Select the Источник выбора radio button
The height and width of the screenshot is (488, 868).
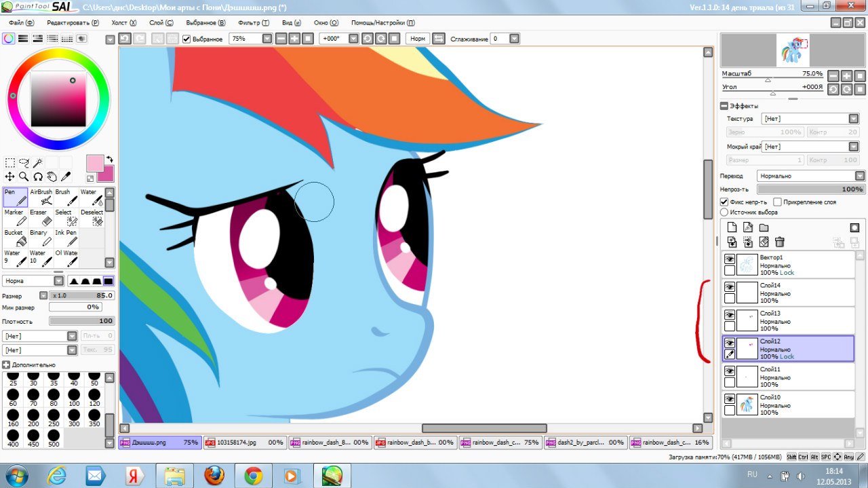coord(724,212)
